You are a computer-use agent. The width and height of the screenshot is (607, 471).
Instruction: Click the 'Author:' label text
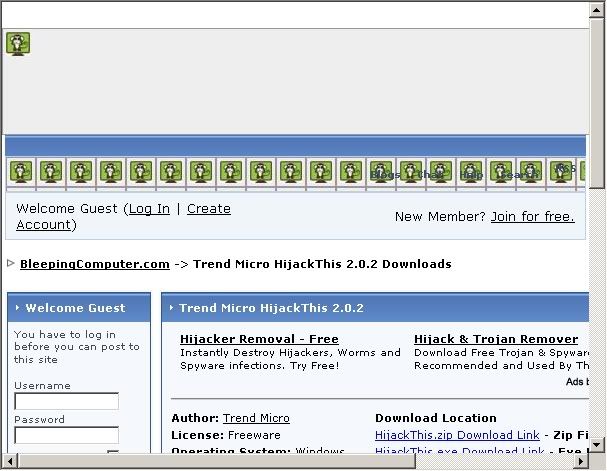point(195,418)
